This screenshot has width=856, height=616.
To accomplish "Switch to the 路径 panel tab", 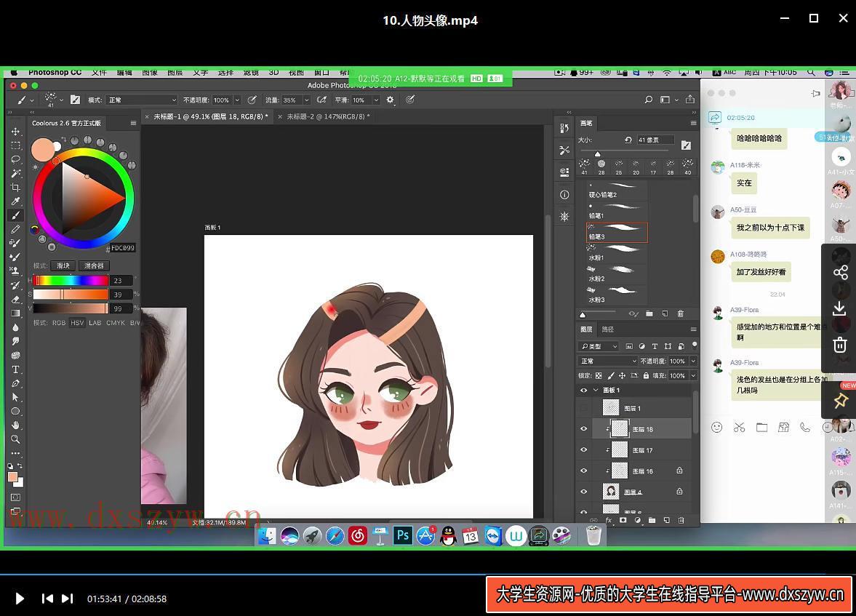I will [607, 329].
